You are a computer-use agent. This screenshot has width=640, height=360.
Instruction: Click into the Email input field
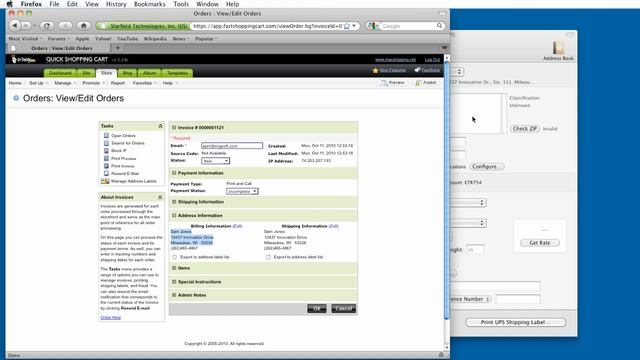pos(232,146)
